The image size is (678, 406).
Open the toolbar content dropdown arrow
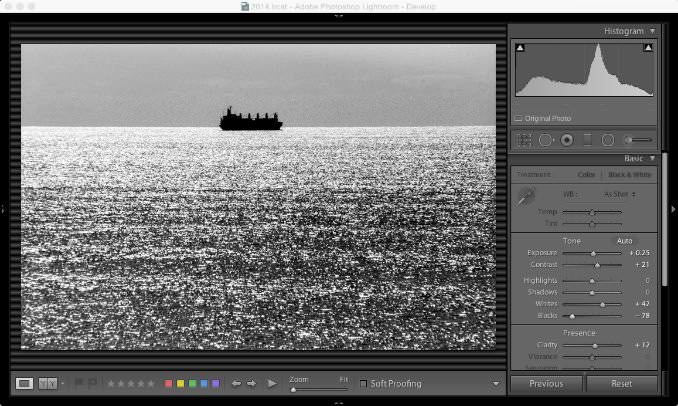click(x=496, y=384)
